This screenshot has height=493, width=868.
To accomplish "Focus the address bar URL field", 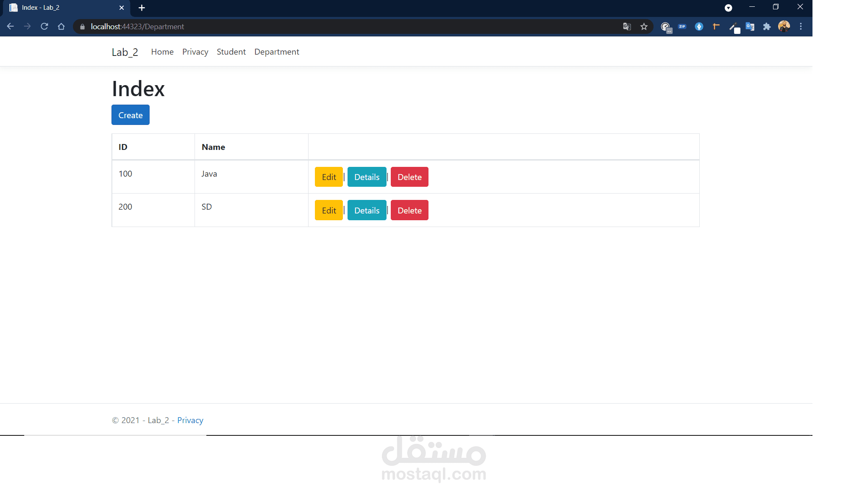I will pos(339,27).
